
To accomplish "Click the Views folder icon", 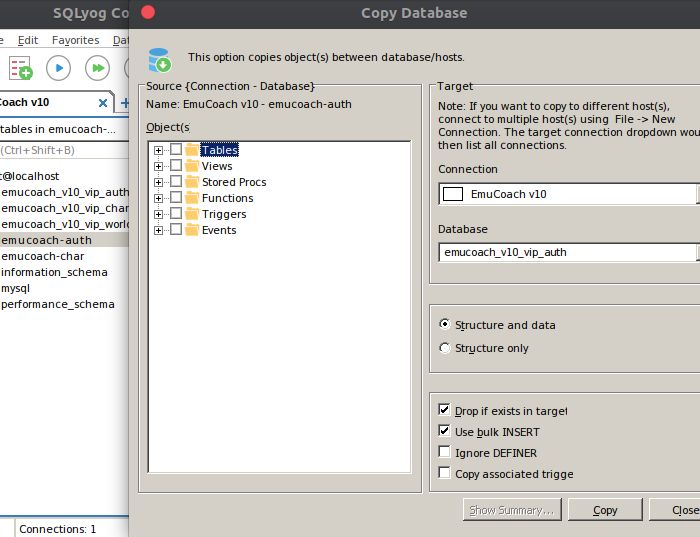I will pyautogui.click(x=192, y=166).
